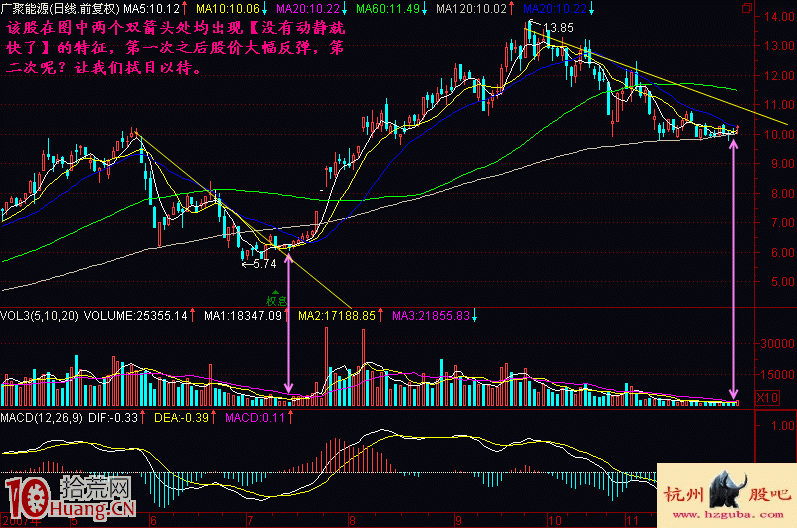This screenshot has height=528, width=797.
Task: Click the 13.00 price axis label
Action: point(779,46)
